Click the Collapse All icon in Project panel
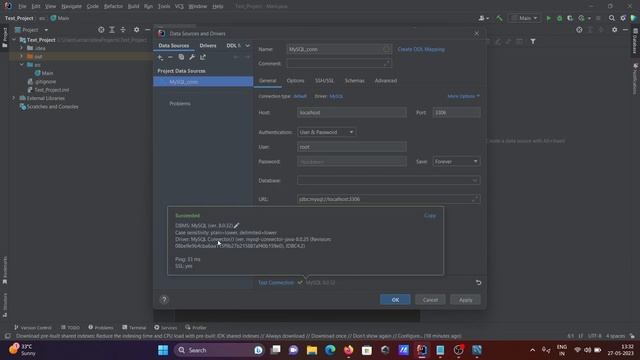Screen dimensions: 640x360 point(123,30)
